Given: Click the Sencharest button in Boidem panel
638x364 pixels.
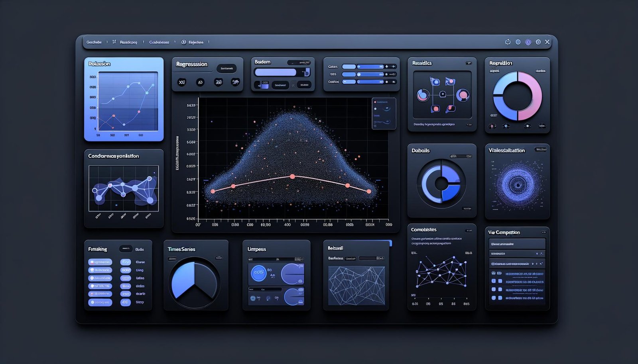Looking at the screenshot, I should coord(280,85).
